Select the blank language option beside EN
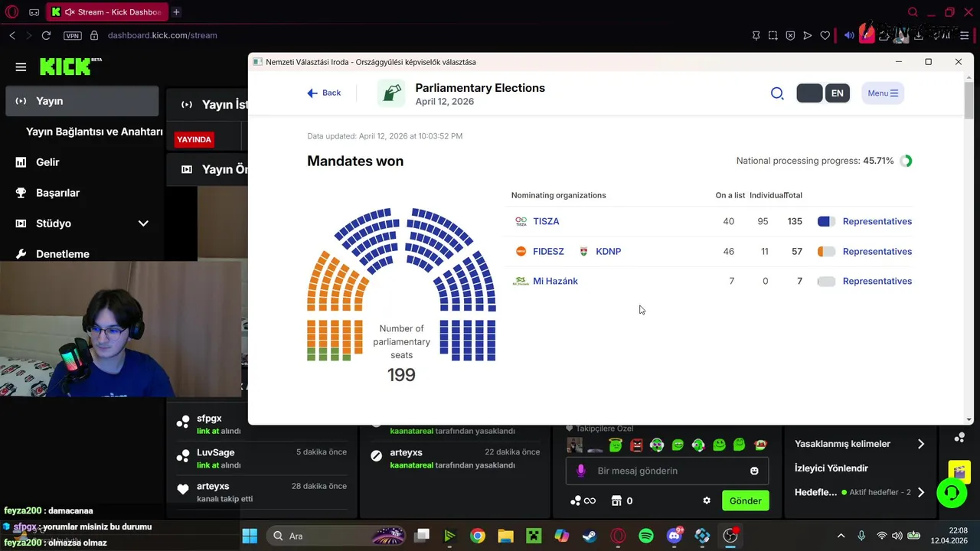 809,93
